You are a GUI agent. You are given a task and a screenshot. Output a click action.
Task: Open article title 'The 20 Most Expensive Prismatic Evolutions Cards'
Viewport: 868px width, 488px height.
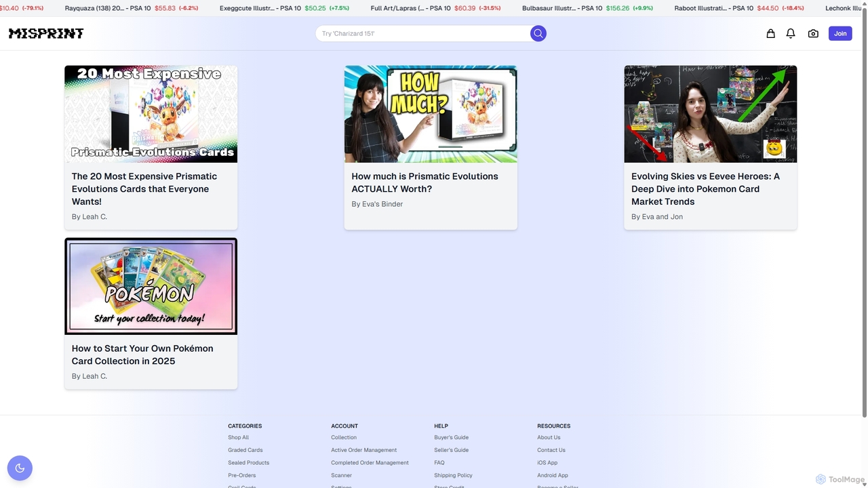point(144,188)
